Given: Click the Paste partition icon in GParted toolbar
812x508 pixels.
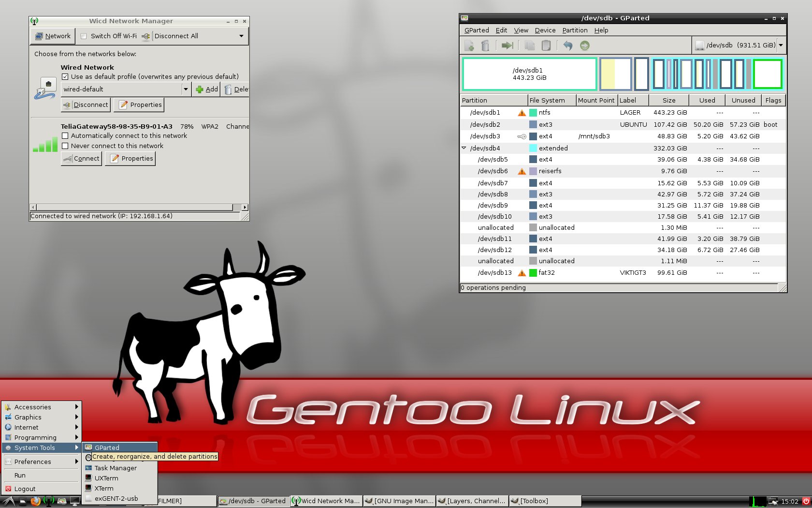Looking at the screenshot, I should [x=546, y=45].
